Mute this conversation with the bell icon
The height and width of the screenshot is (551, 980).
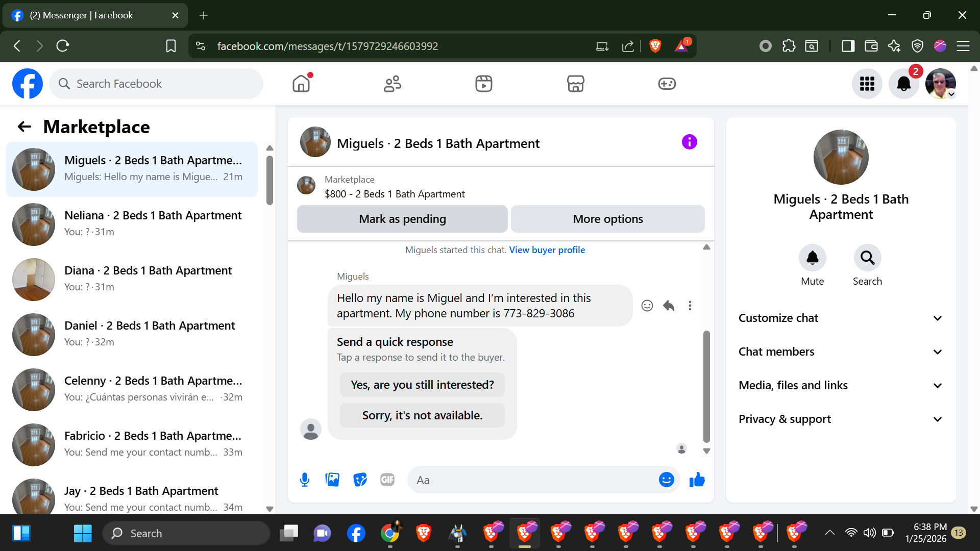click(x=812, y=258)
